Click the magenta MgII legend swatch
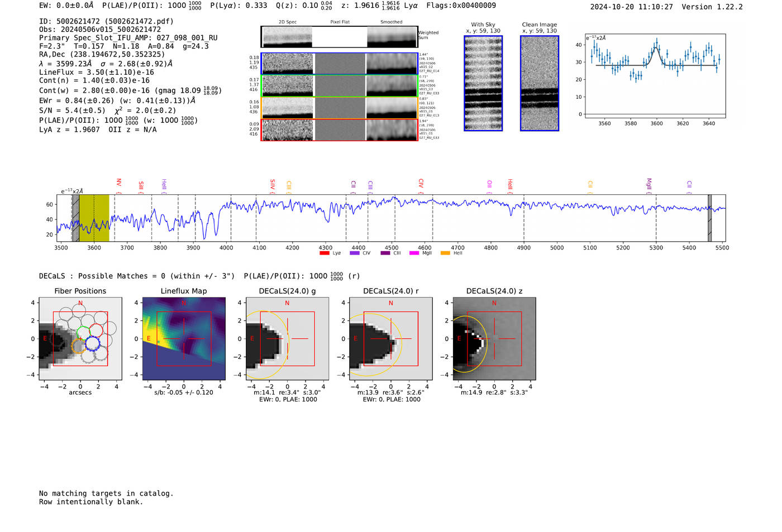Image resolution: width=782 pixels, height=532 pixels. coord(414,253)
